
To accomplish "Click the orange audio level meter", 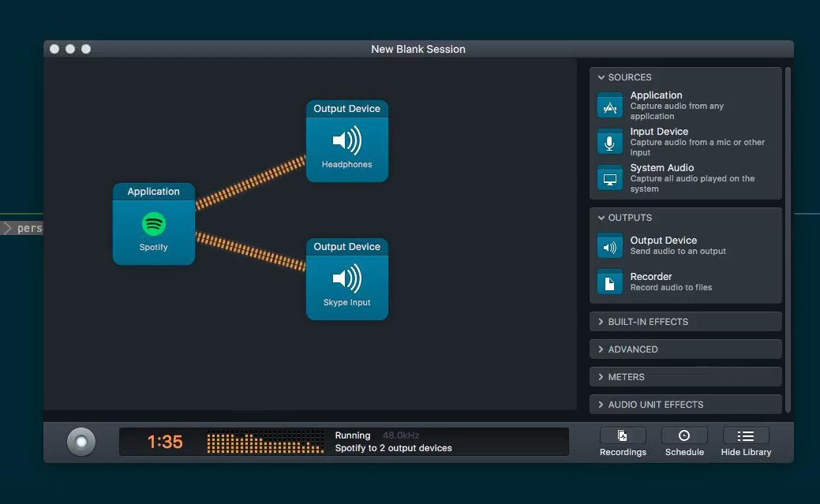I will (x=265, y=442).
